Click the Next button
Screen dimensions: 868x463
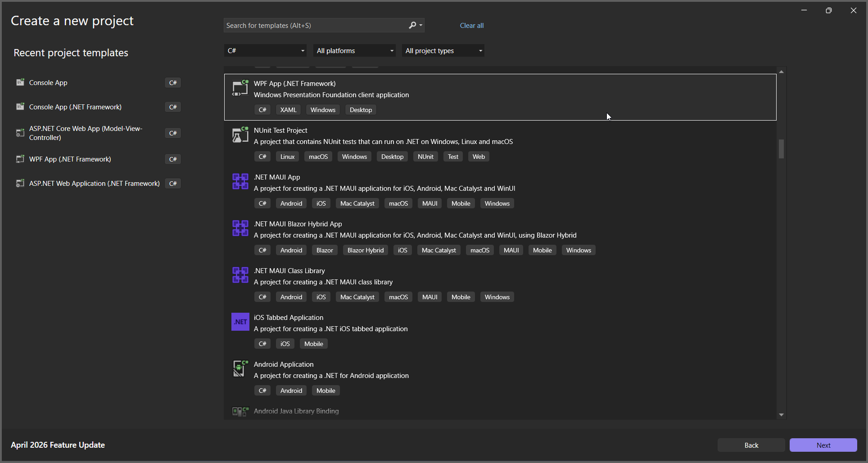point(823,445)
